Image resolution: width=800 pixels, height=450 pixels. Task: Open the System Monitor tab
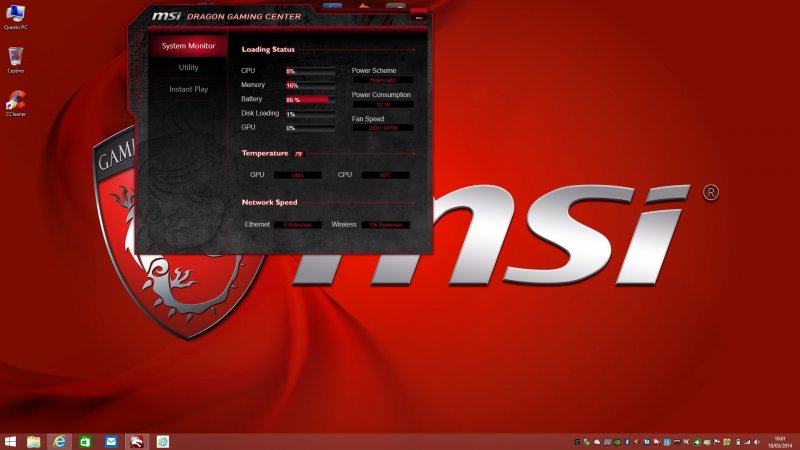tap(188, 46)
